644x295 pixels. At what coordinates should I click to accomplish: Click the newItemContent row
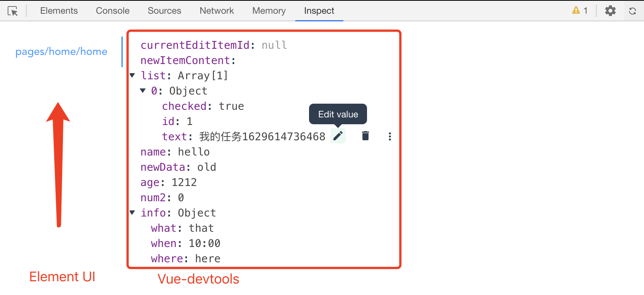coord(188,61)
